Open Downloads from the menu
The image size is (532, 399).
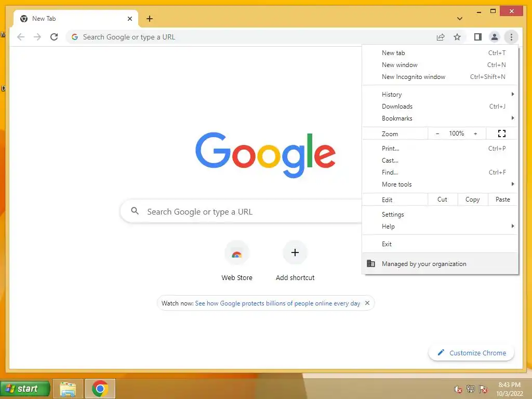440,106
